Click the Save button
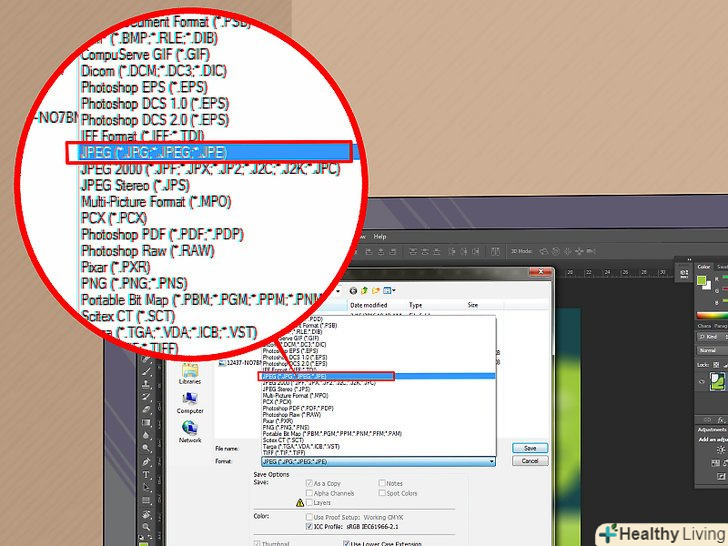728x546 pixels. 530,448
